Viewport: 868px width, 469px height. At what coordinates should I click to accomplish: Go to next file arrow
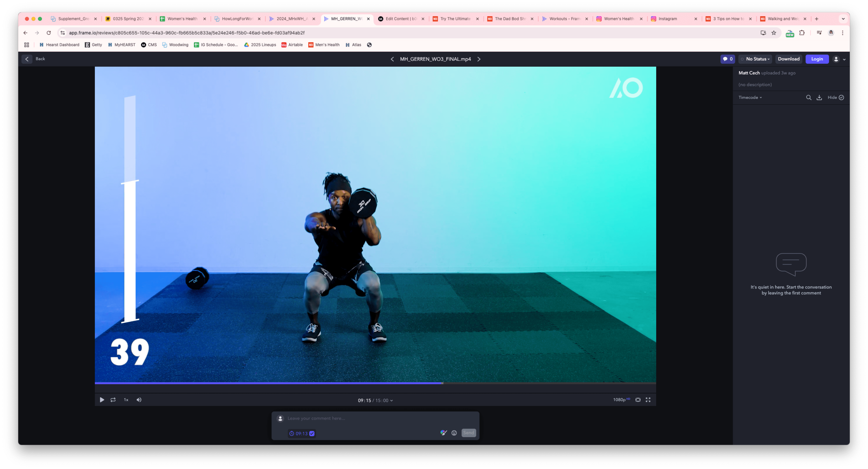click(x=479, y=59)
